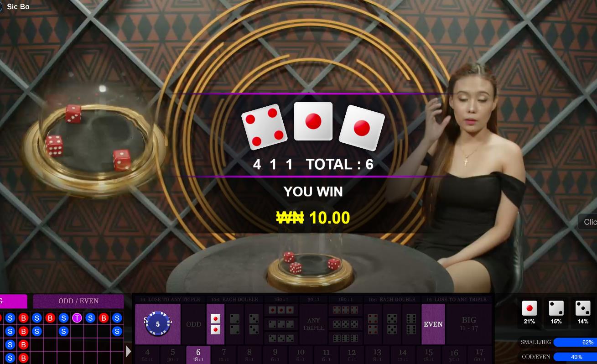Click the purple T roadmap marker
Screen dimensions: 597x364
[77, 318]
